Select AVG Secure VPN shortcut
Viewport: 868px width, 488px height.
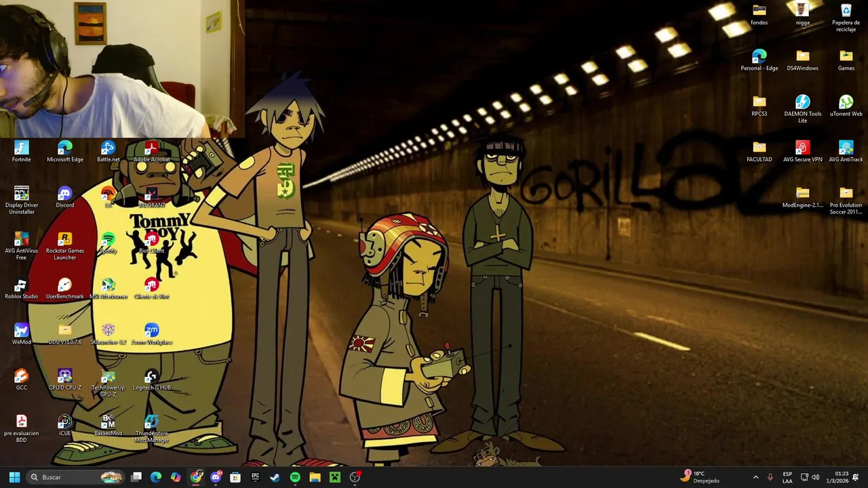pyautogui.click(x=803, y=151)
